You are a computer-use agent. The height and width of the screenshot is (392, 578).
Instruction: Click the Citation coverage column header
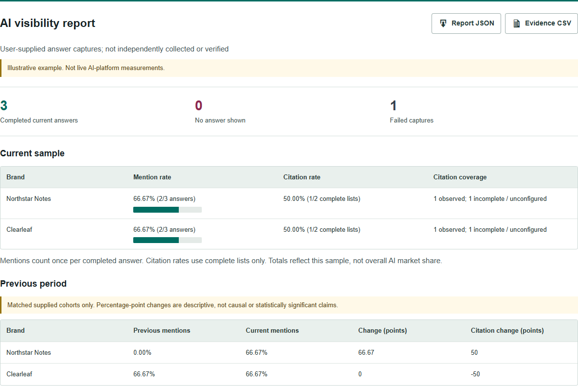click(459, 177)
